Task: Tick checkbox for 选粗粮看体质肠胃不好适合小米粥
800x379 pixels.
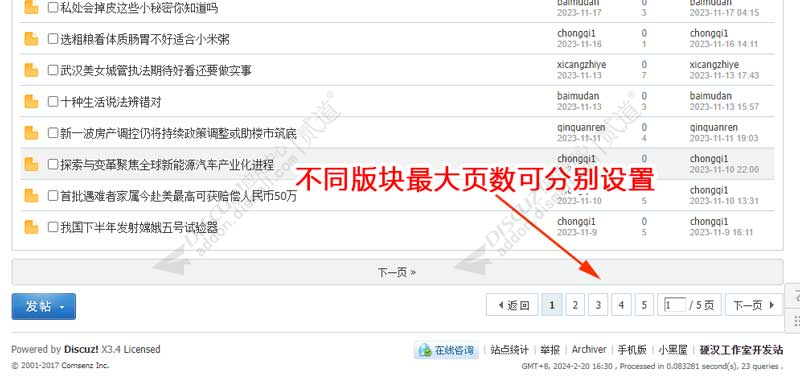Action: 53,39
